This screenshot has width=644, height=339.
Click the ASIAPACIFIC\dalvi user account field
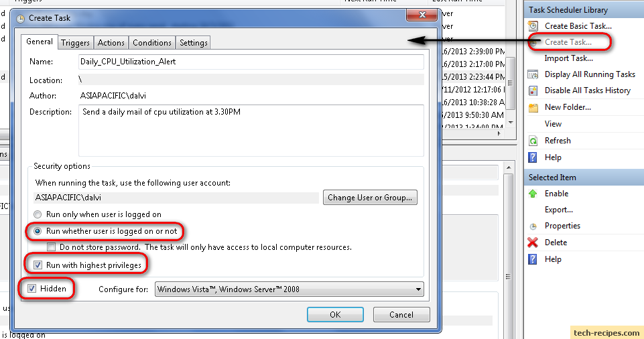176,198
